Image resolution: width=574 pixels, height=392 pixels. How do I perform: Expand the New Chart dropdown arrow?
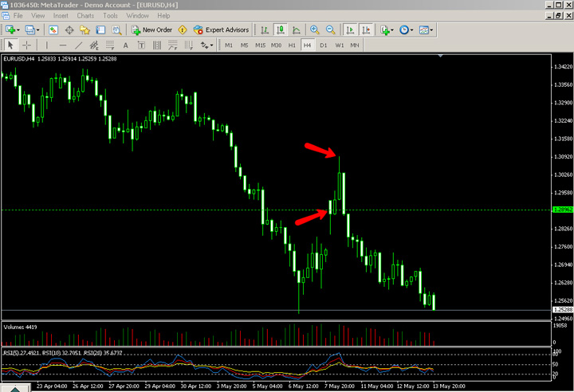click(18, 30)
